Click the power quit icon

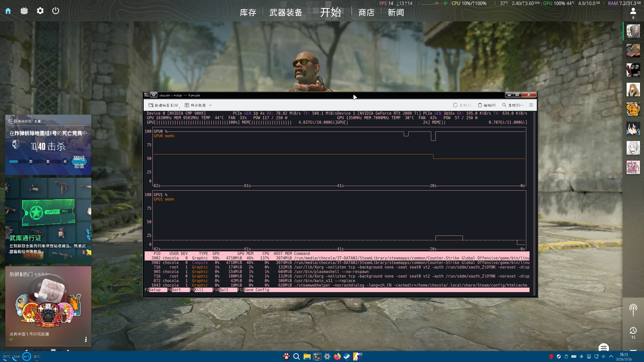56,11
